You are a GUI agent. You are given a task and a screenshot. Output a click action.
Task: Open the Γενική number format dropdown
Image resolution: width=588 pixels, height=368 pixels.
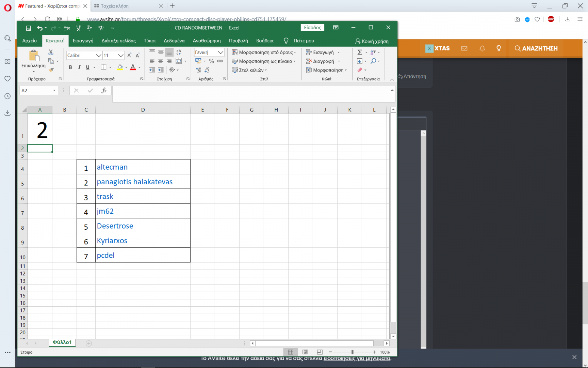coord(220,52)
